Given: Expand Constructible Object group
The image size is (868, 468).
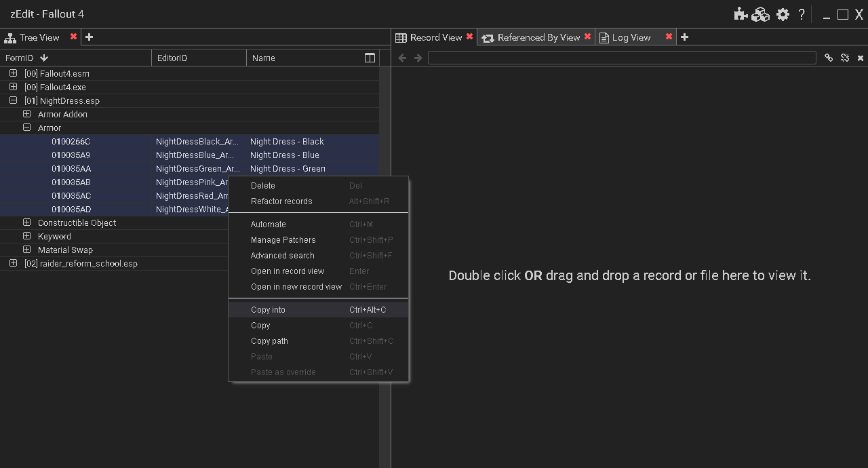Looking at the screenshot, I should pyautogui.click(x=26, y=222).
